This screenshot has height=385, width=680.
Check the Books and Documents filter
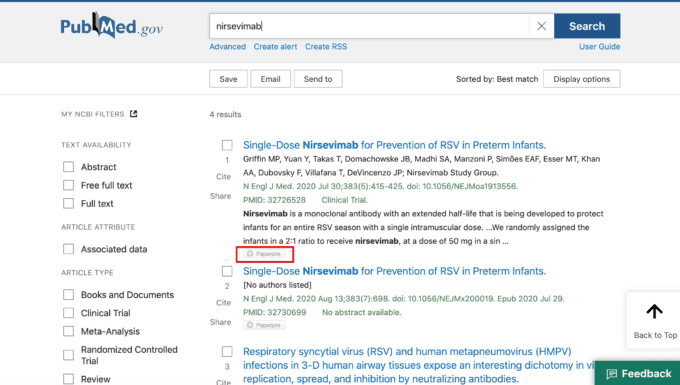tap(69, 295)
